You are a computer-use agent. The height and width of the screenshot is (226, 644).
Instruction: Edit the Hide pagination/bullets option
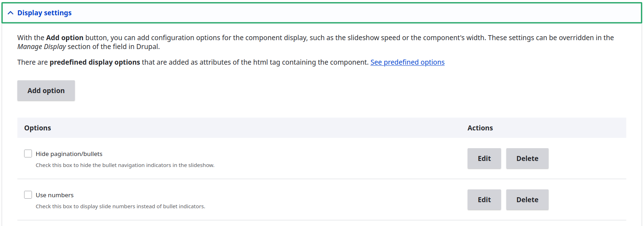coord(484,158)
